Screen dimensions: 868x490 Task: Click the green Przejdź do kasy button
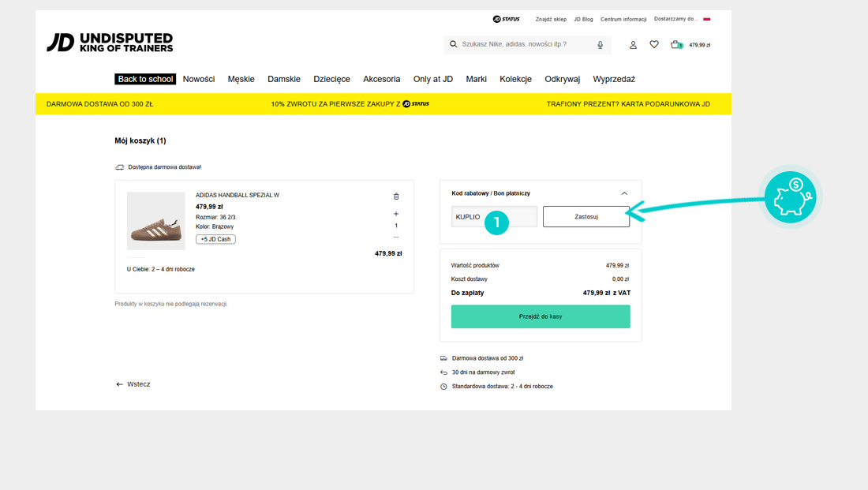point(541,316)
